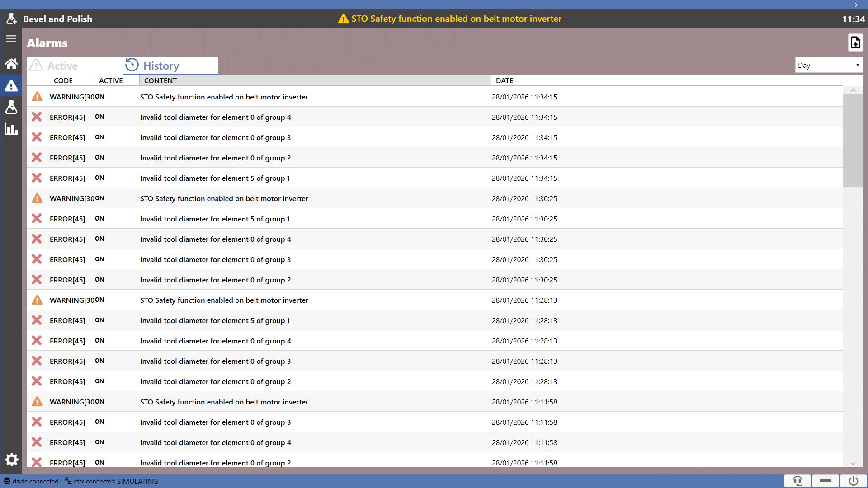This screenshot has width=868, height=488.
Task: Click the dside connected database icon
Action: pos(7,481)
